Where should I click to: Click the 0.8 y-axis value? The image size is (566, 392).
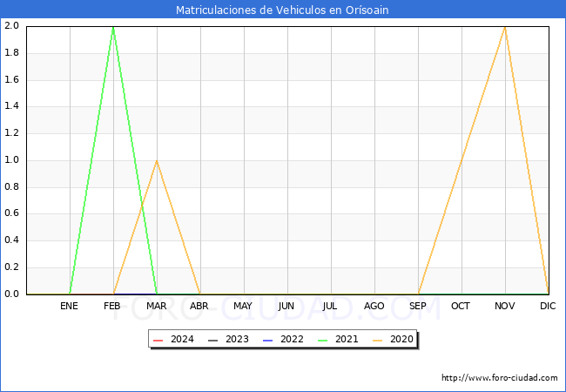[11, 187]
